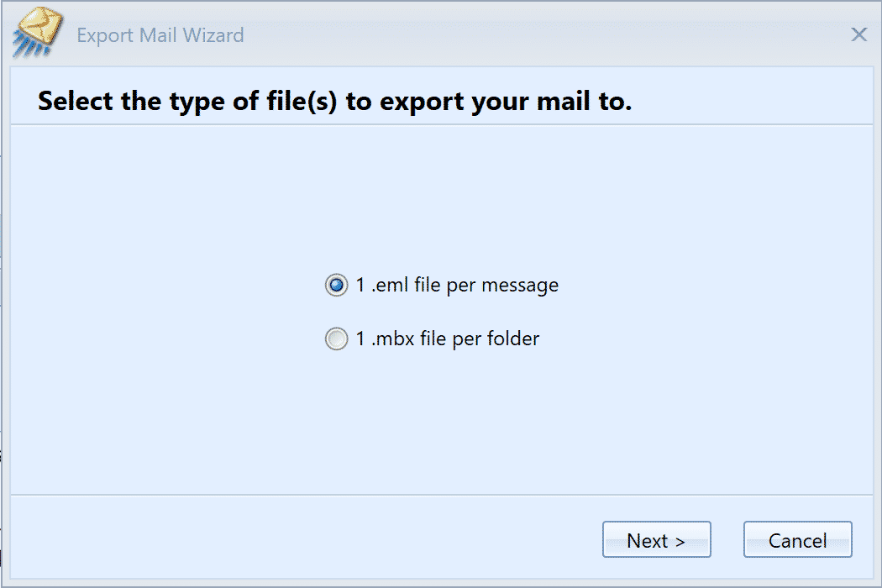Select the .mbx file per folder radio button
Viewport: 882px width, 588px height.
click(336, 339)
